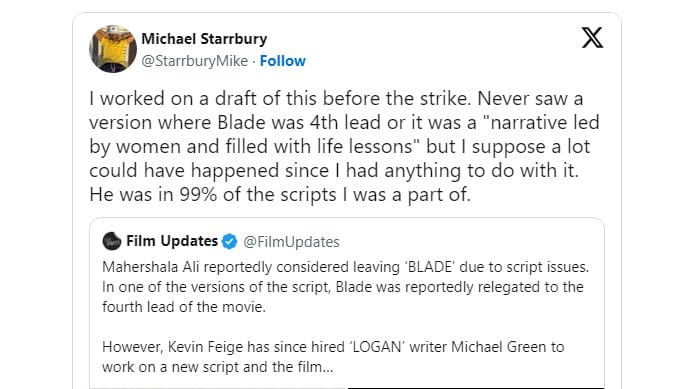674x389 pixels.
Task: Follow the @StarrburyMike account
Action: click(x=282, y=61)
